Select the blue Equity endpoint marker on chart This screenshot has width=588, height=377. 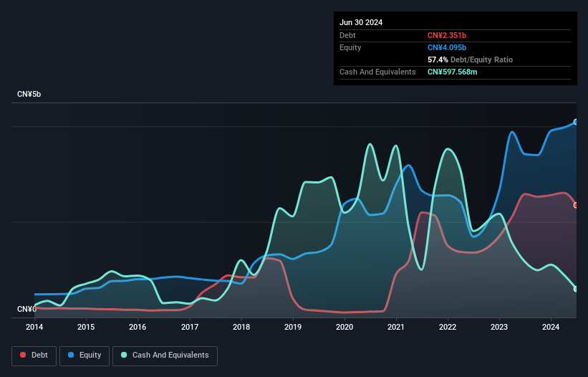pyautogui.click(x=576, y=122)
